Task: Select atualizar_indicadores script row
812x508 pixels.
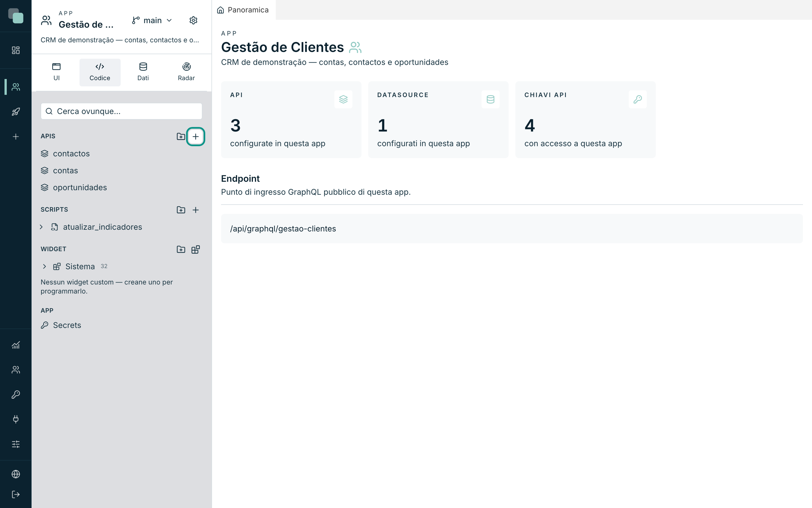Action: [x=122, y=227]
